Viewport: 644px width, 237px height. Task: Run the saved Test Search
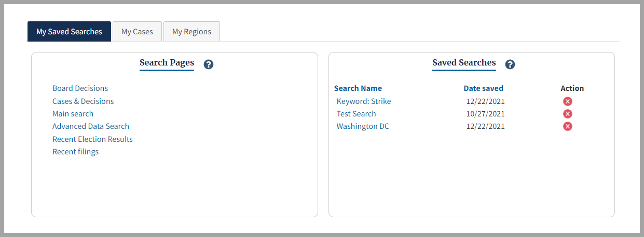coord(356,114)
